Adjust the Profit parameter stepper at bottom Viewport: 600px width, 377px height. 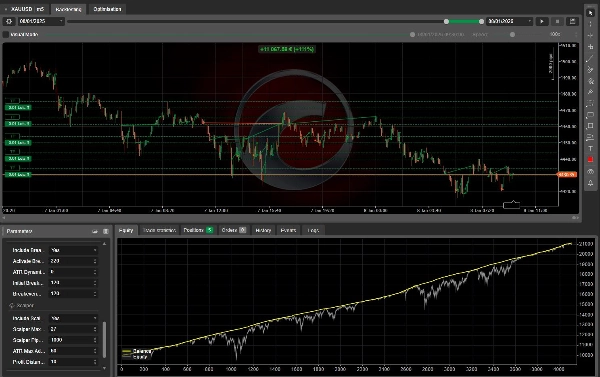(95, 362)
